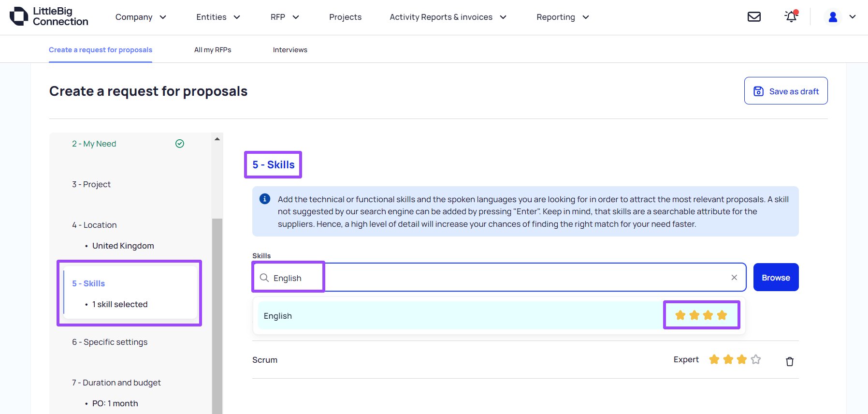
Task: Open the messages envelope icon
Action: (754, 17)
